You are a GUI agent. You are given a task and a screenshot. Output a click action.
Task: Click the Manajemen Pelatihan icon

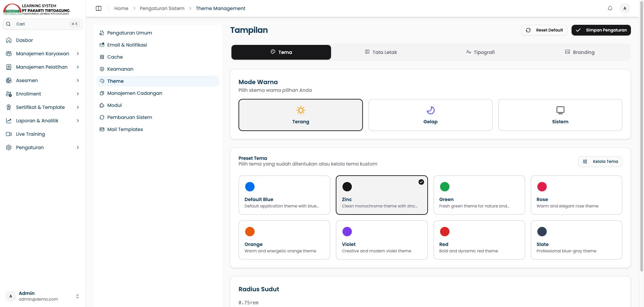pyautogui.click(x=9, y=67)
